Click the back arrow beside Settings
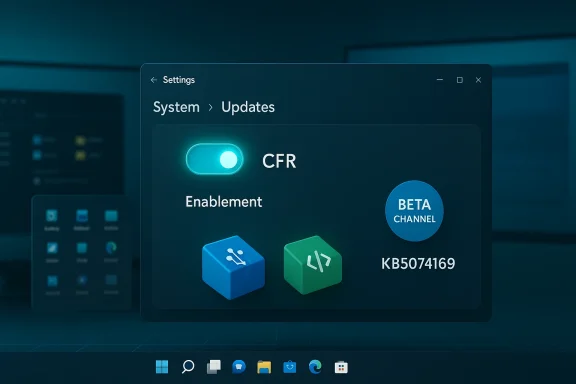576x384 pixels. [154, 80]
